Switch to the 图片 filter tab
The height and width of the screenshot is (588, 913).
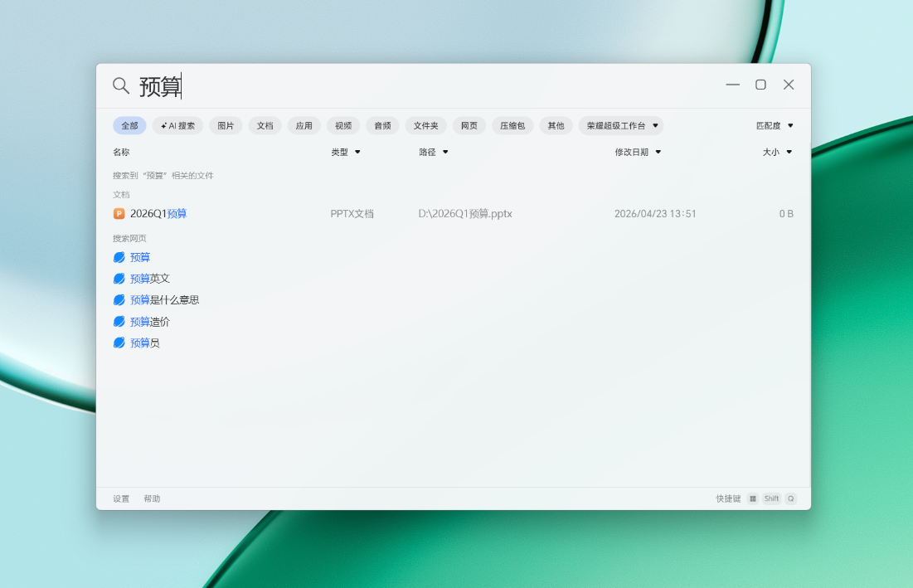click(226, 126)
